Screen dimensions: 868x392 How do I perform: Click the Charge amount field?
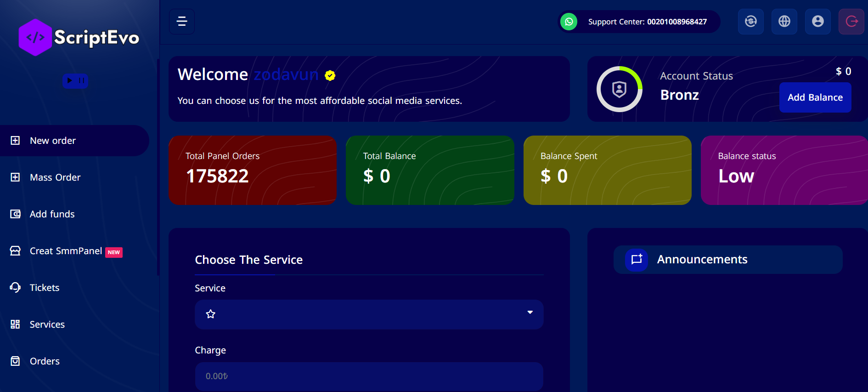coord(368,376)
